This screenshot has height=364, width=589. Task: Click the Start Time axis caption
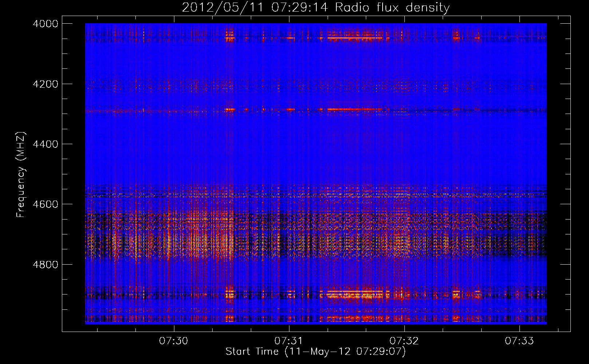(x=316, y=352)
